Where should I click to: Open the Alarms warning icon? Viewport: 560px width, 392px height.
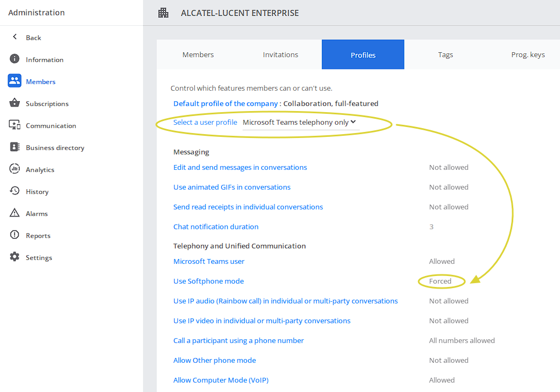point(15,213)
